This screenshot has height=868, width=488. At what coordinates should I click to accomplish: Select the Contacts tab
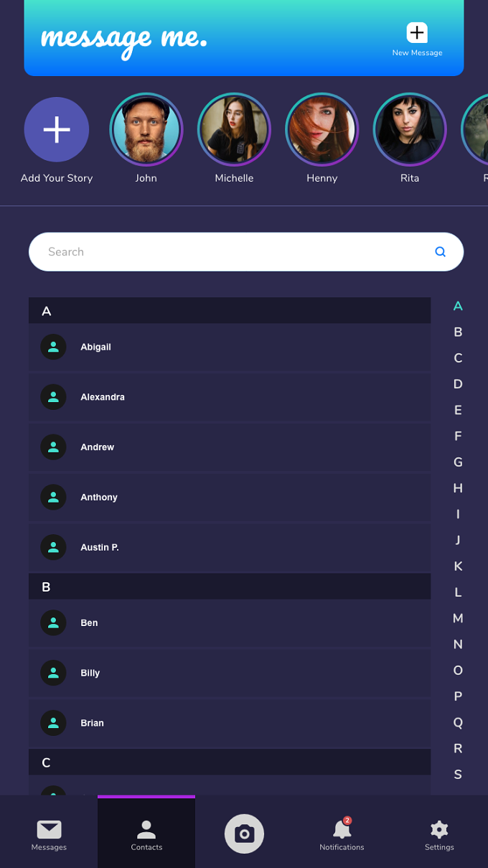pos(146,833)
